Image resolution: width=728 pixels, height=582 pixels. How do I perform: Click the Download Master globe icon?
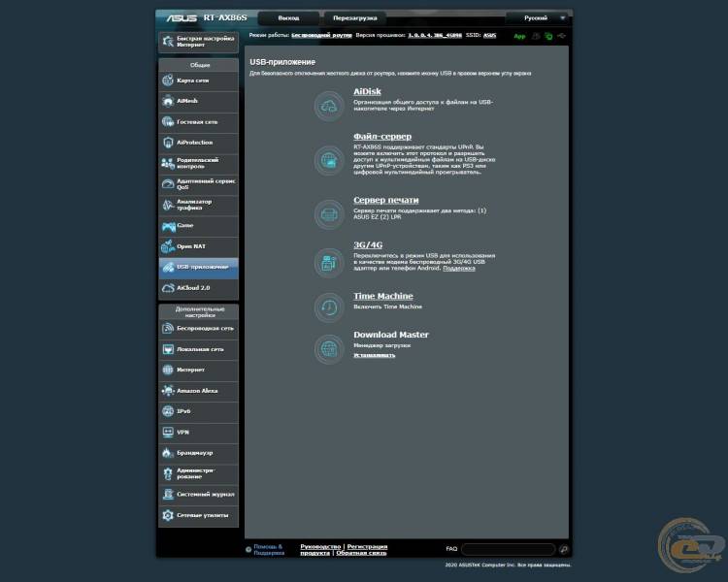coord(329,349)
